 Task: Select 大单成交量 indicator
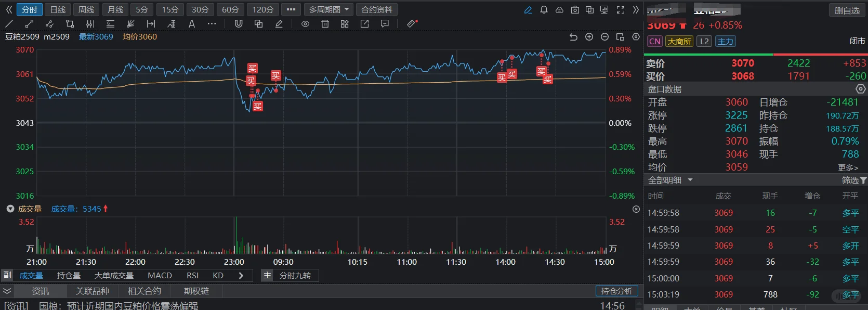point(114,276)
